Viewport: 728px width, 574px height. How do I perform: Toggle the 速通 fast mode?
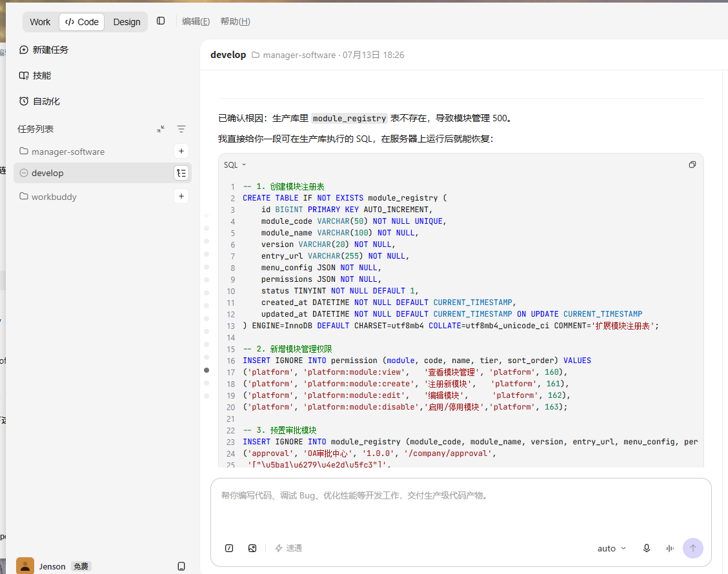(x=288, y=548)
